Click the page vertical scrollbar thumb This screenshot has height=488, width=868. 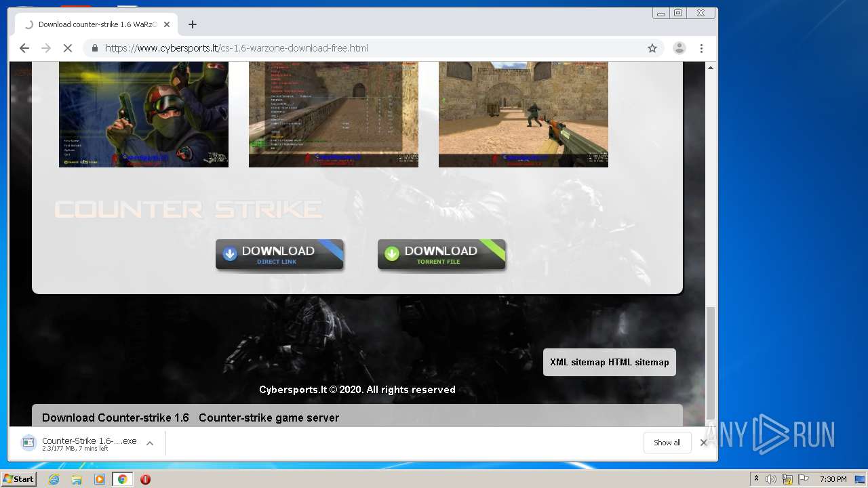(x=711, y=363)
